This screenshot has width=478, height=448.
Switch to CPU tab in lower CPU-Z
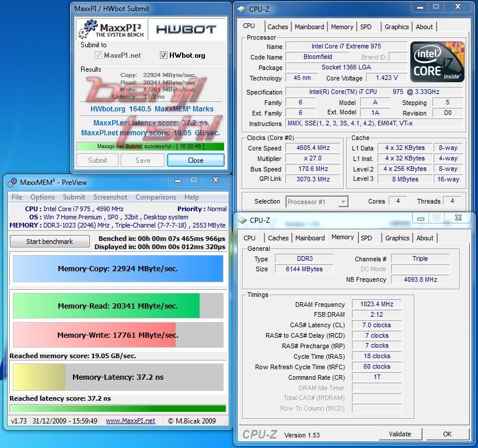point(249,238)
